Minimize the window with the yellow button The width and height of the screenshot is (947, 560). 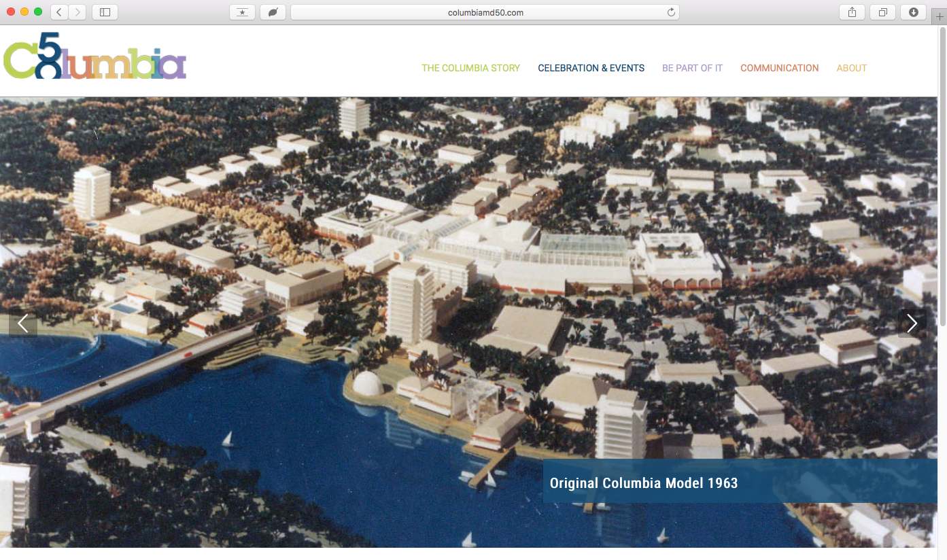coord(24,12)
